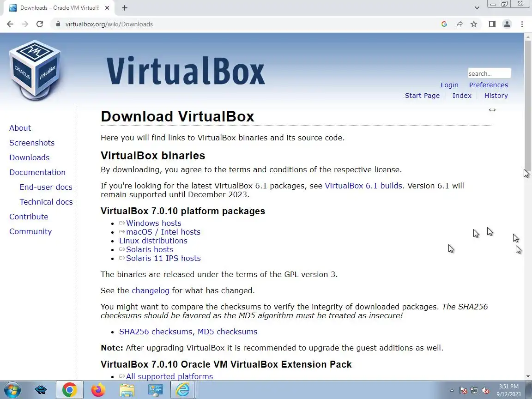Open the changelog link
532x399 pixels.
coord(150,290)
